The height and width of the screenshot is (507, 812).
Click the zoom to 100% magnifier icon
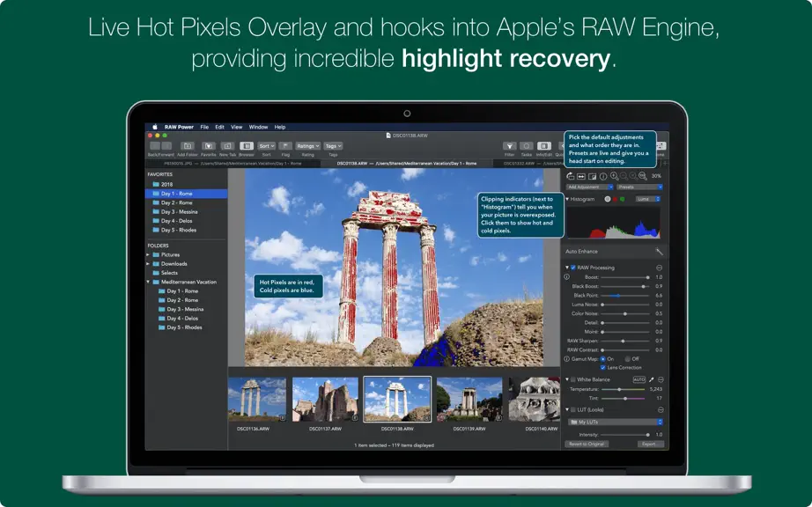coord(643,176)
